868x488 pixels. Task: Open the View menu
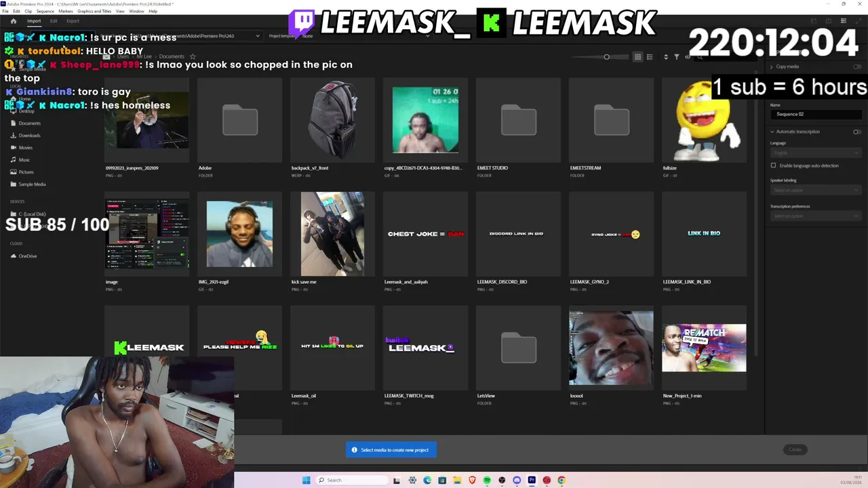click(120, 12)
